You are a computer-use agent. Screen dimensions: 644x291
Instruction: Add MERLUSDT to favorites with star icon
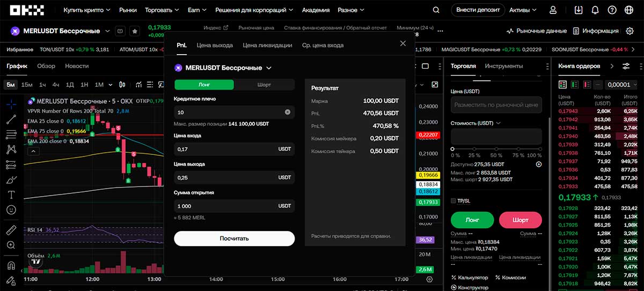tap(134, 31)
